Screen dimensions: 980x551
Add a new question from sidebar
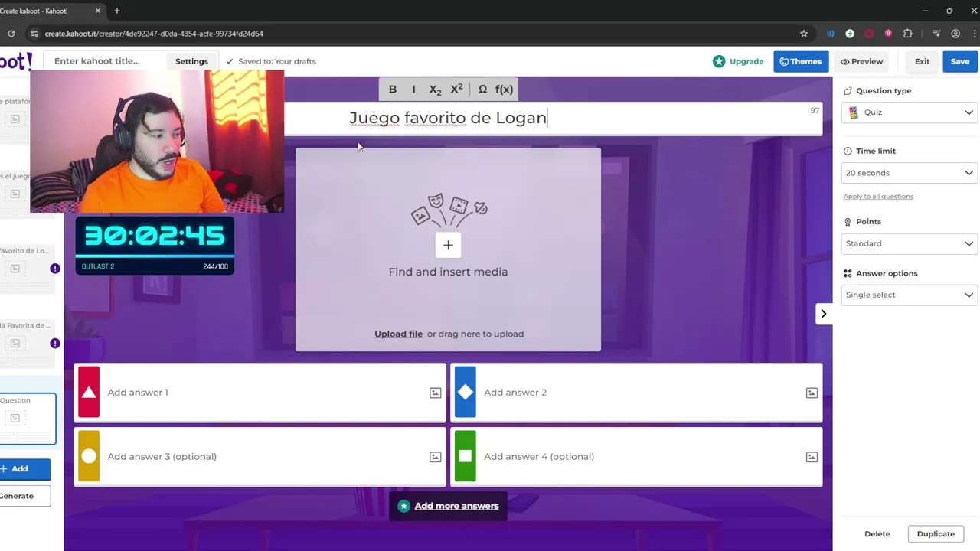click(x=23, y=469)
